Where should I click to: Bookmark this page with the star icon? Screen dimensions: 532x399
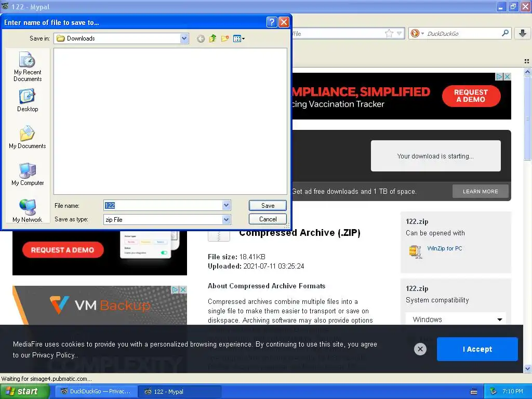click(x=389, y=33)
